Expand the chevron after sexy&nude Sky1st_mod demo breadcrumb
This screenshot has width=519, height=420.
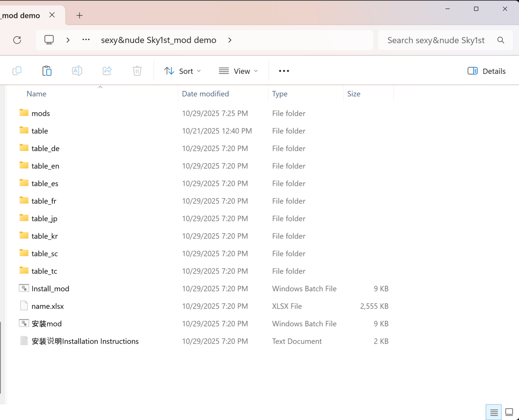pyautogui.click(x=230, y=40)
